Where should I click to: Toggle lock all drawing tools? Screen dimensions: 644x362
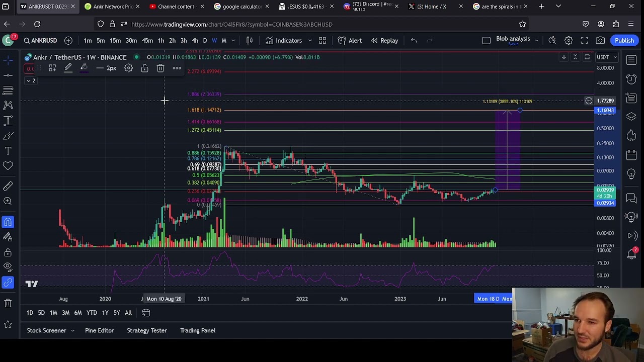8,252
